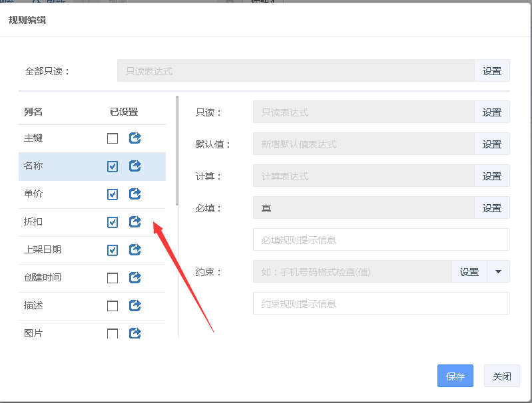Select the 上架日期 column row
Image resolution: width=532 pixels, height=403 pixels.
(x=60, y=250)
